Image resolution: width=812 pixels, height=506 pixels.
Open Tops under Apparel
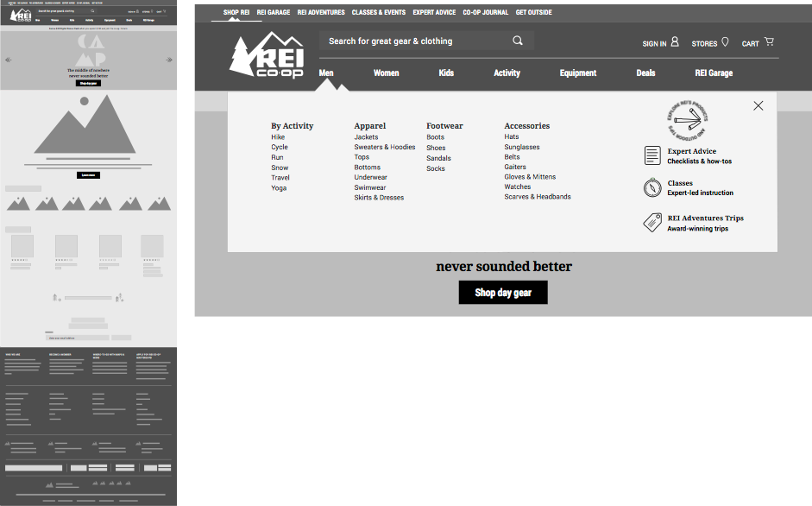pos(362,157)
